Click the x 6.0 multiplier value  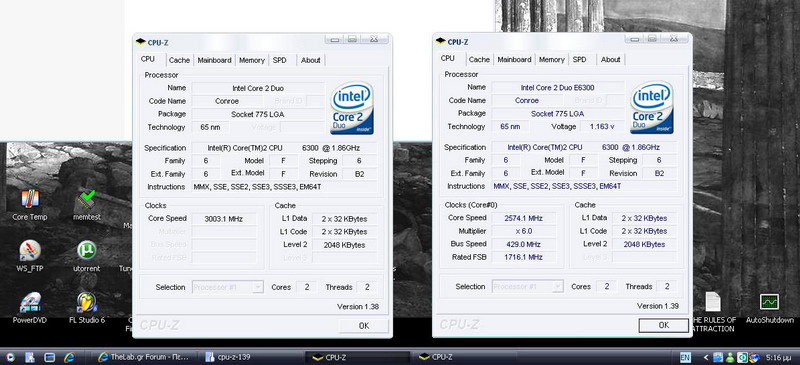524,232
